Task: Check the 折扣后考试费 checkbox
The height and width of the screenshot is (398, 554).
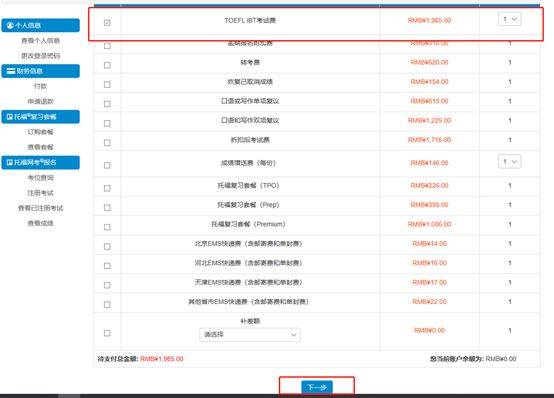Action: (x=107, y=143)
